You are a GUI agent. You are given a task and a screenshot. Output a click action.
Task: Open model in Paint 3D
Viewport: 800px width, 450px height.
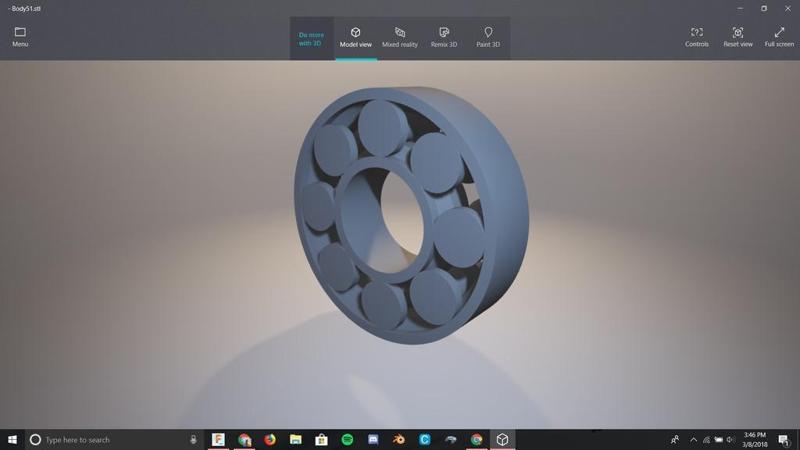tap(488, 38)
